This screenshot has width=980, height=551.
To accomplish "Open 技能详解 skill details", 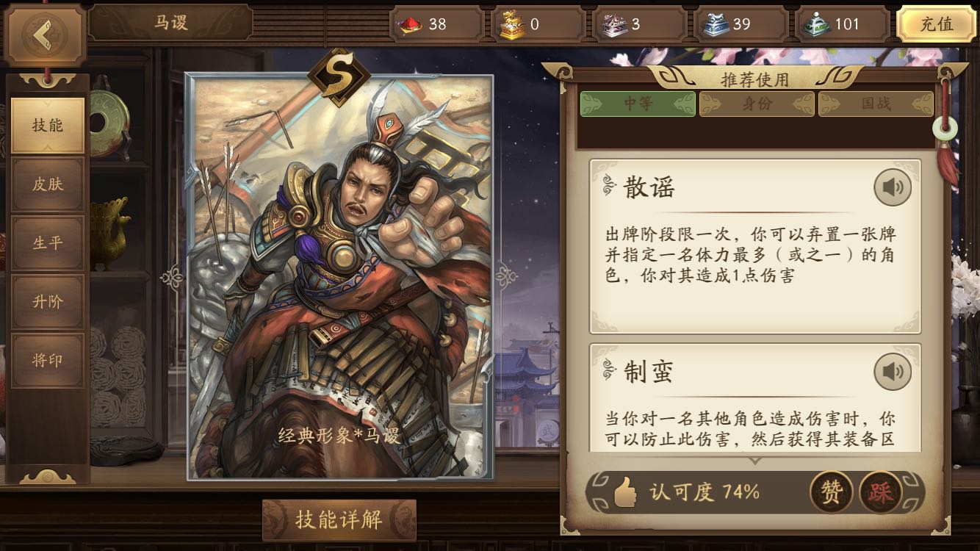I will [339, 520].
